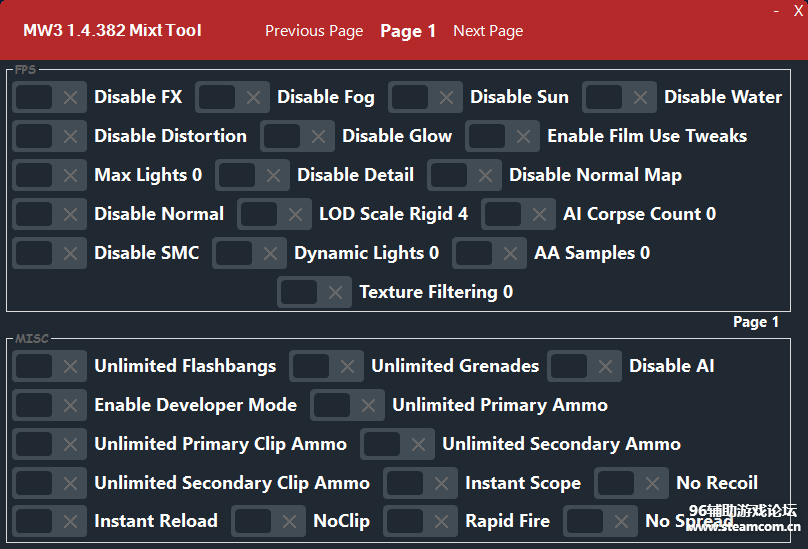Screen dimensions: 808x549
Task: Turn on Enable Developer Mode
Action: (x=50, y=405)
